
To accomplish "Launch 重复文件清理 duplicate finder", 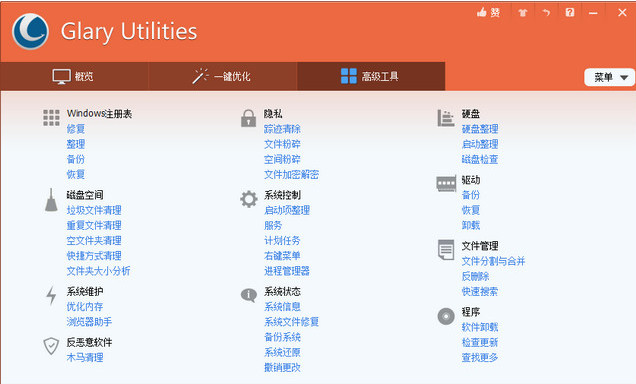I will [94, 225].
